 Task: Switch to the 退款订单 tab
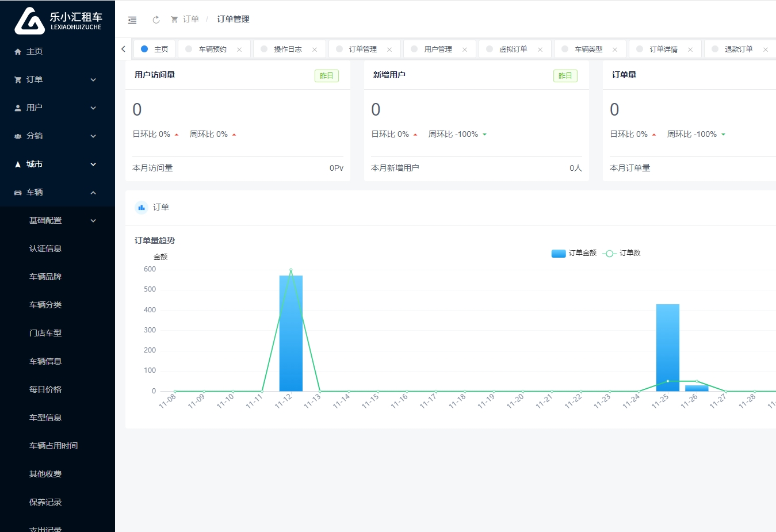739,49
